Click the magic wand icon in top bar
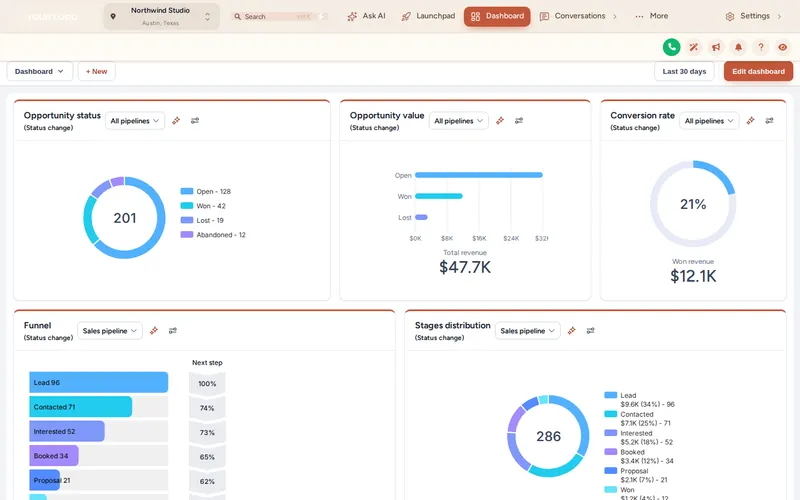Image resolution: width=800 pixels, height=500 pixels. pos(693,47)
